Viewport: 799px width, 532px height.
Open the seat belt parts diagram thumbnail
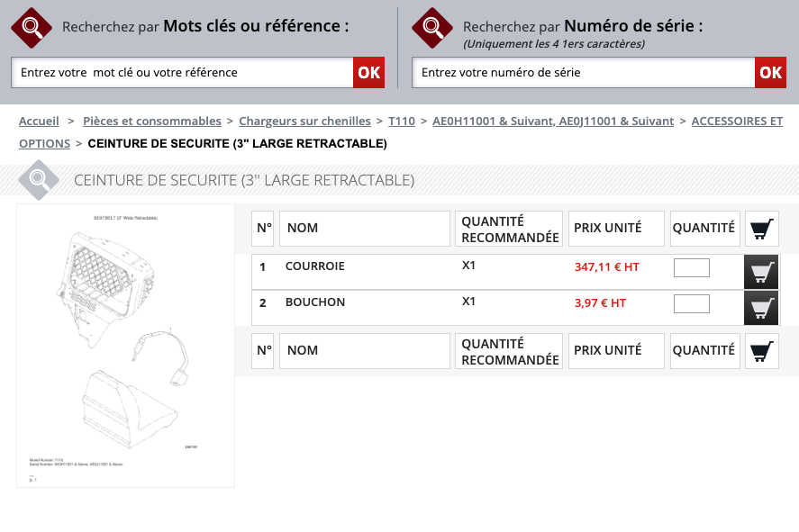125,346
